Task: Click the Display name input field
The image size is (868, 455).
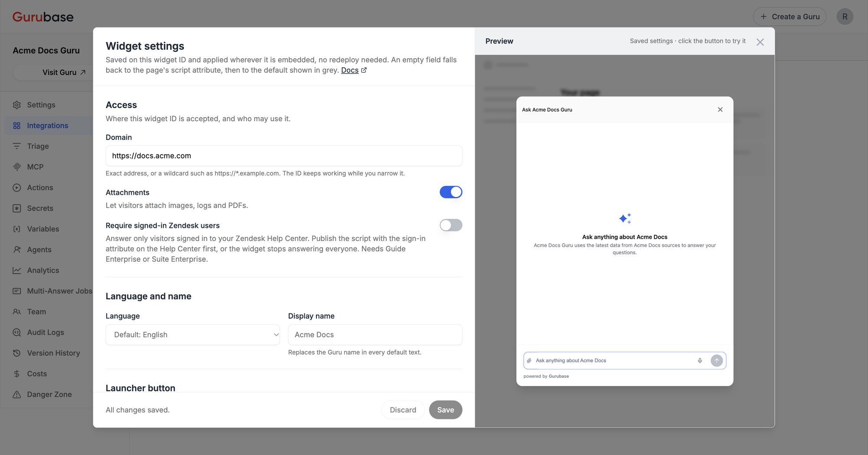Action: [375, 335]
